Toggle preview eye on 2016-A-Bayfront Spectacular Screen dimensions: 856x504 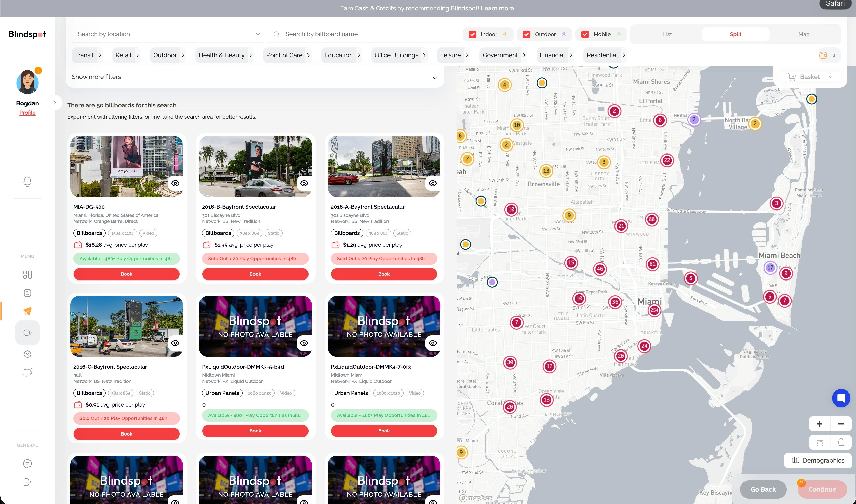(433, 183)
